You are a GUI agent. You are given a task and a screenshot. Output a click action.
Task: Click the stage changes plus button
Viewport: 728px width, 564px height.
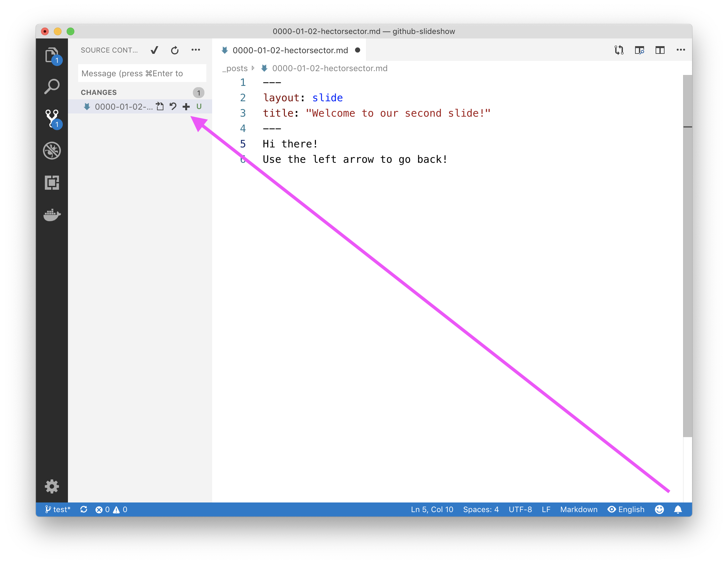coord(187,106)
